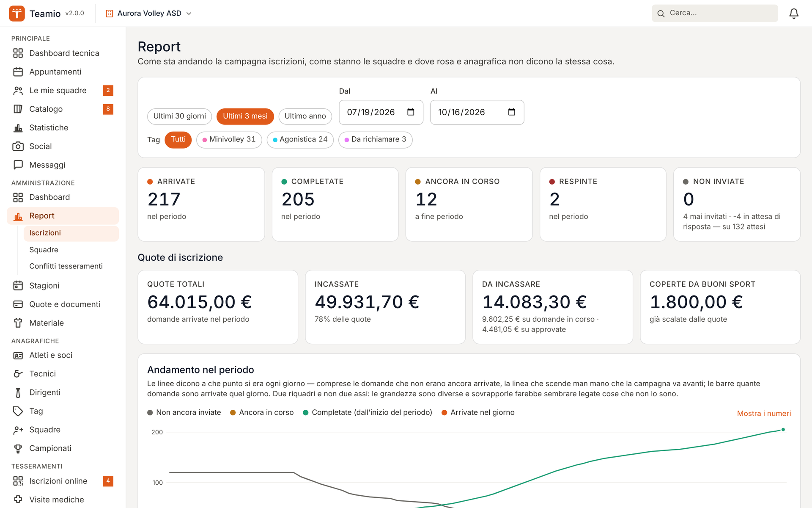Filter by the Agonistica 24 tag
This screenshot has height=508, width=812.
300,140
